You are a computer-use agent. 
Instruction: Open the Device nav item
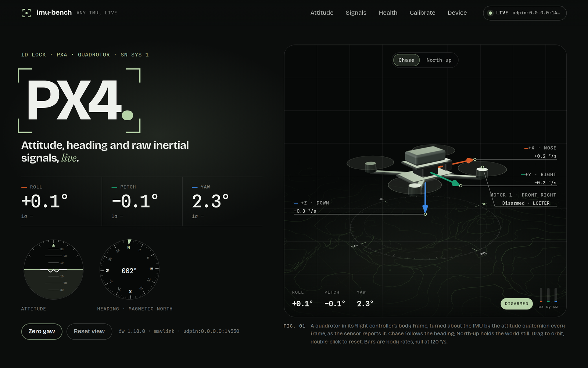[x=457, y=13]
